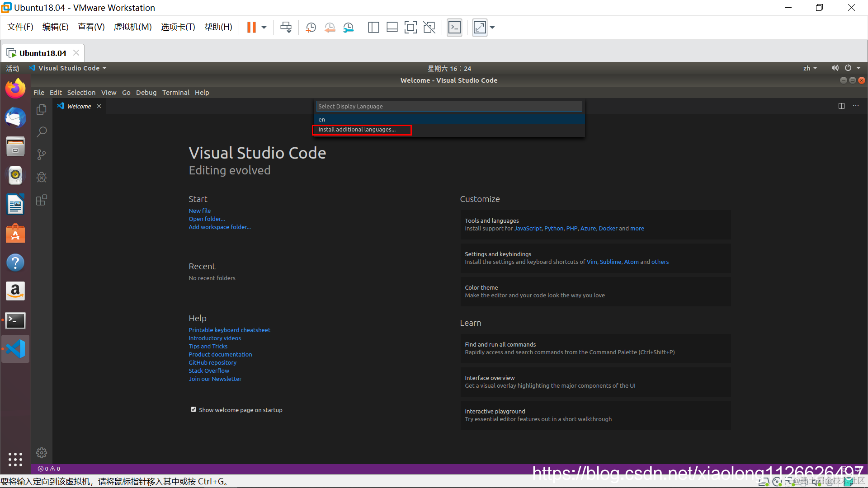The image size is (868, 488).
Task: Open the Debug view
Action: point(42,177)
